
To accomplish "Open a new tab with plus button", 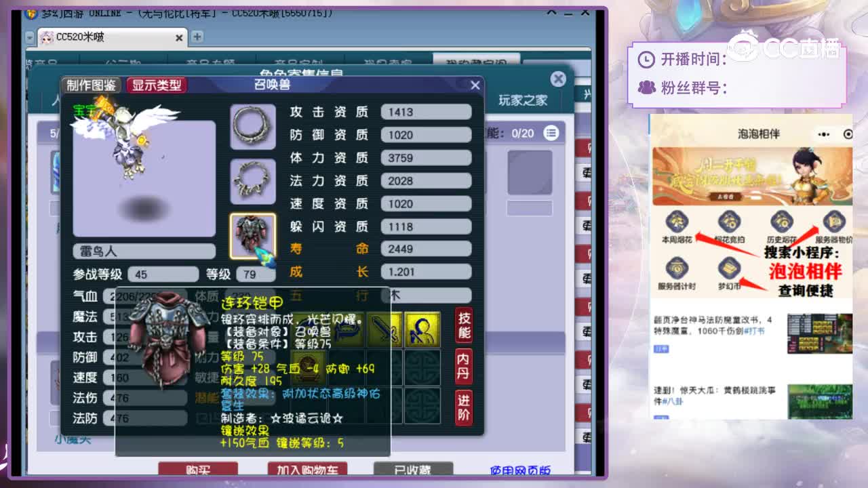I will click(x=197, y=37).
